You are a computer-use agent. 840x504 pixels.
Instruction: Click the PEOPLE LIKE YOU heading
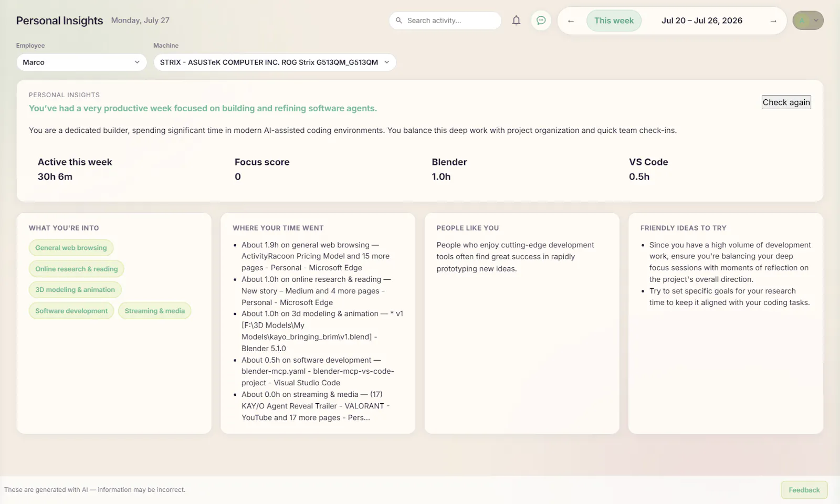coord(468,228)
